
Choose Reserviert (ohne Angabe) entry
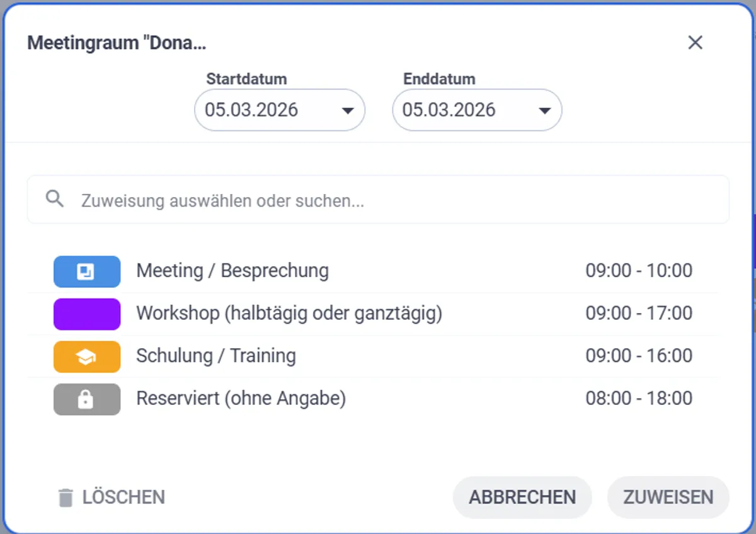coord(241,398)
